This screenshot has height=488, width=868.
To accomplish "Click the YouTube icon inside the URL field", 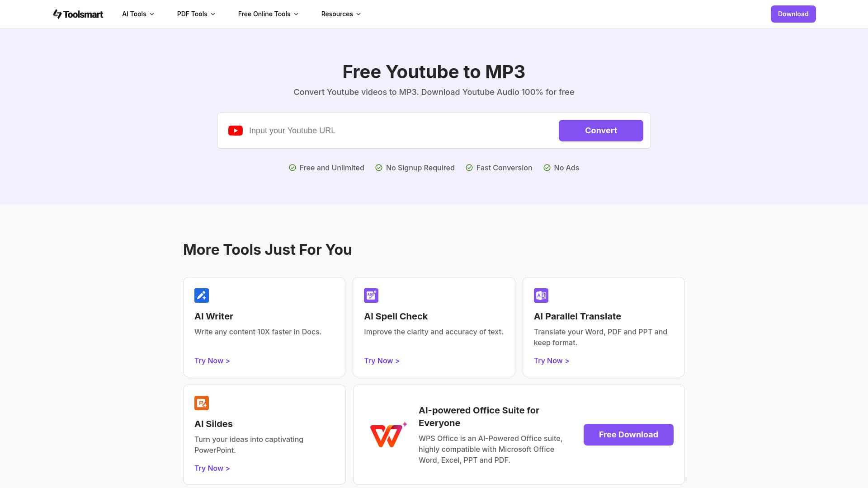I will point(235,131).
